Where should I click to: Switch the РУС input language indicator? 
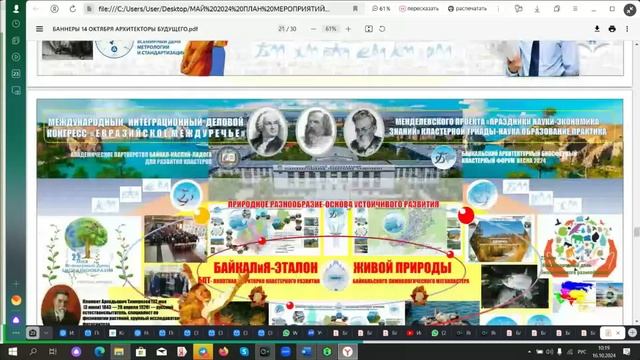582,351
